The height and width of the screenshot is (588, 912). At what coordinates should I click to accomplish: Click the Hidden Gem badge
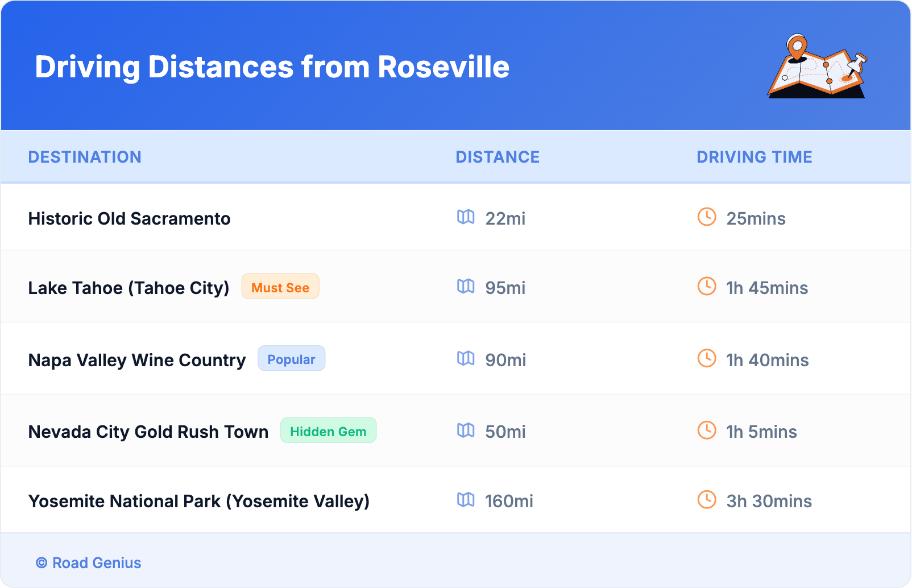coord(328,431)
